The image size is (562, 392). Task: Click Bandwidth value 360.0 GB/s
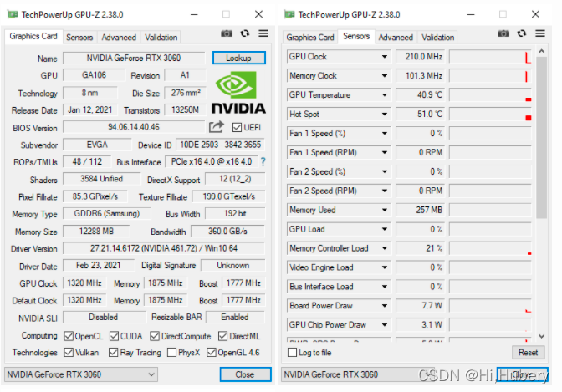click(x=228, y=232)
